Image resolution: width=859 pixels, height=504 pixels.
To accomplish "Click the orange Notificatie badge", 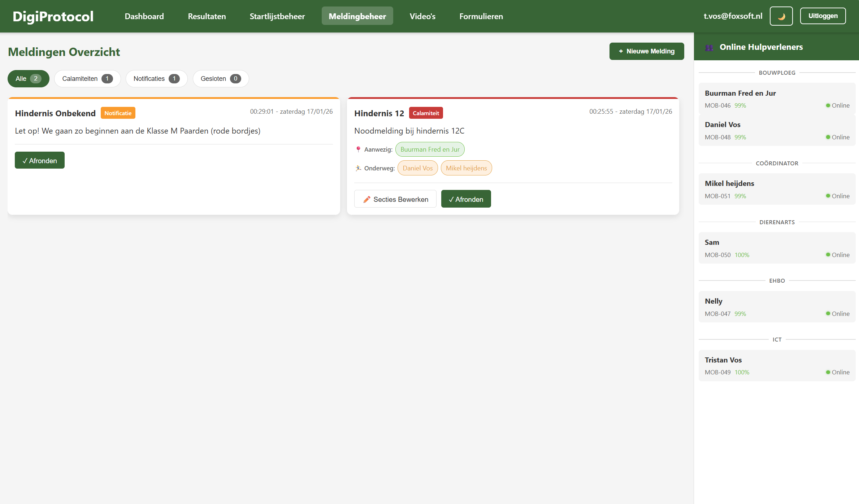I will [118, 113].
